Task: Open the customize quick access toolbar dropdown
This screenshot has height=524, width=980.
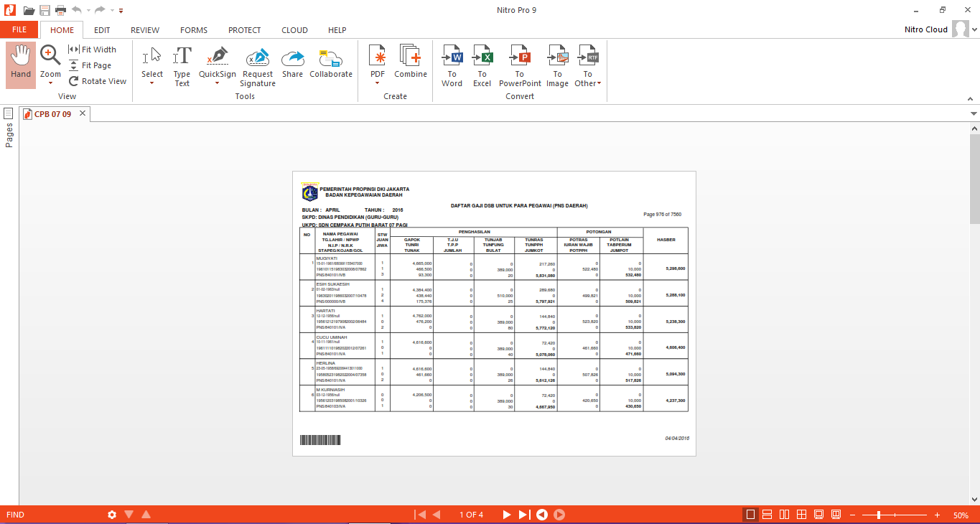Action: 121,11
